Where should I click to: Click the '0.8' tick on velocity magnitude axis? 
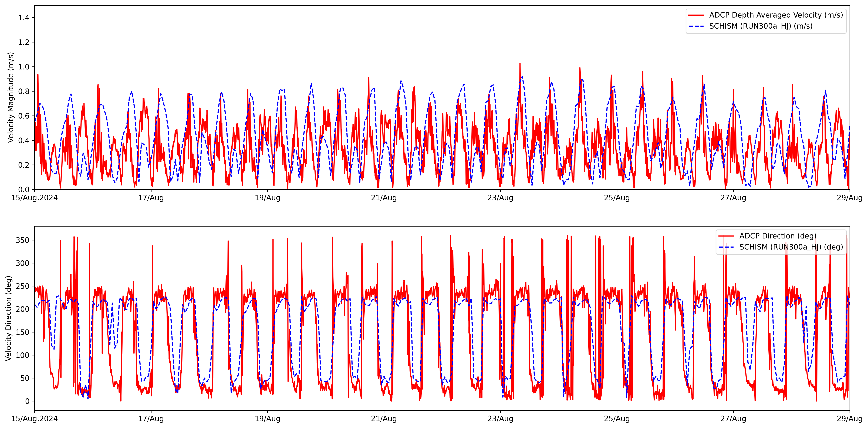tap(24, 91)
